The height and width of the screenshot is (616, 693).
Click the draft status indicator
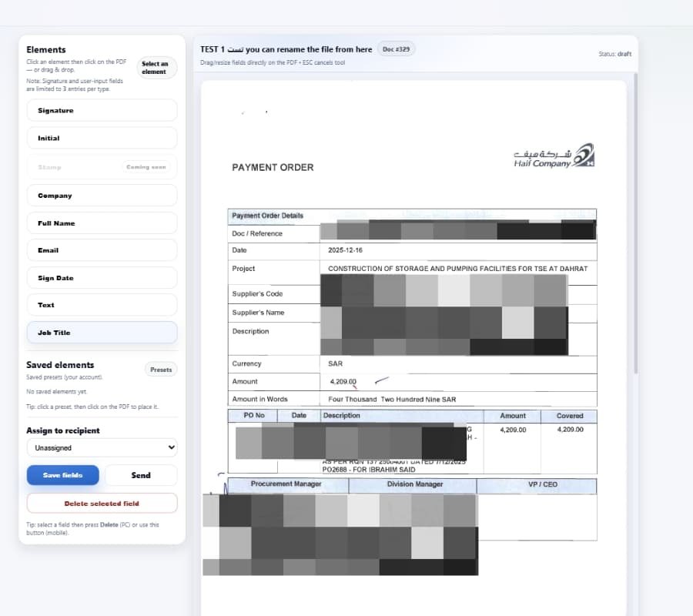click(x=615, y=54)
